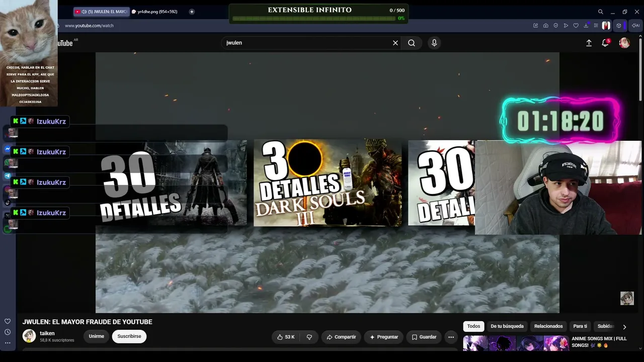Open the browser tab search magnifier
The image size is (644, 362).
(x=600, y=12)
